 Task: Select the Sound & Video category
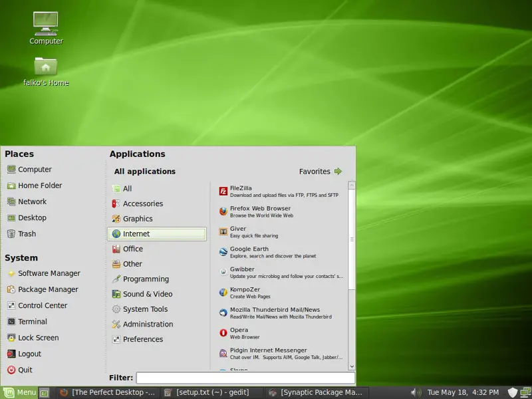click(157, 294)
